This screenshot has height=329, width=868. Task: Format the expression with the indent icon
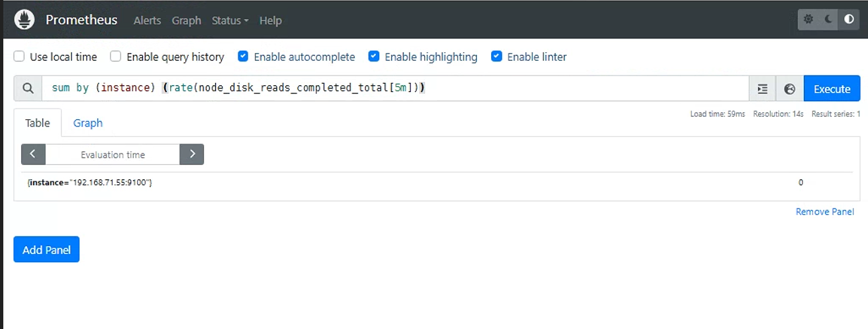coord(763,89)
